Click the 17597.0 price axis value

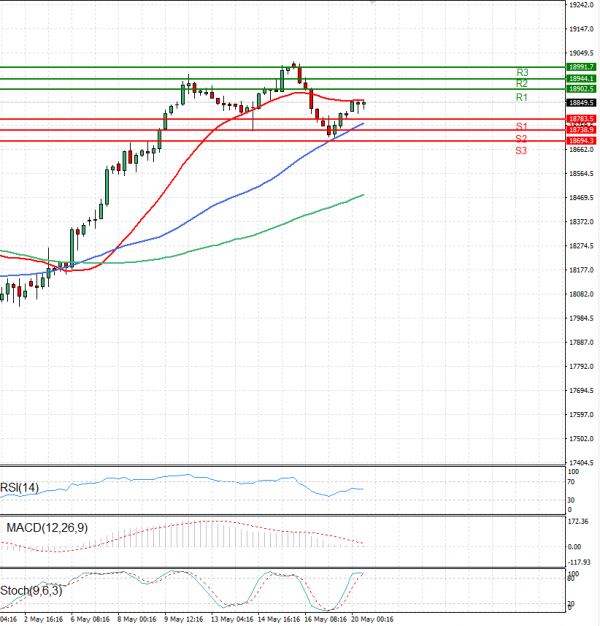point(581,415)
